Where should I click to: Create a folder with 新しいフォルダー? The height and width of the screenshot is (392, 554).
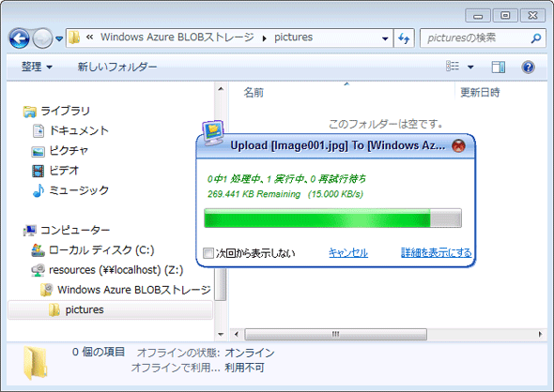pyautogui.click(x=117, y=67)
